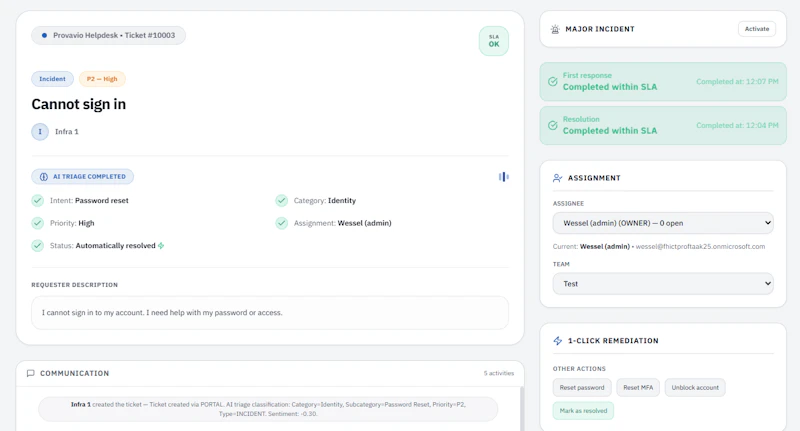The width and height of the screenshot is (800, 431).
Task: Click the First response check-circle icon
Action: click(553, 82)
